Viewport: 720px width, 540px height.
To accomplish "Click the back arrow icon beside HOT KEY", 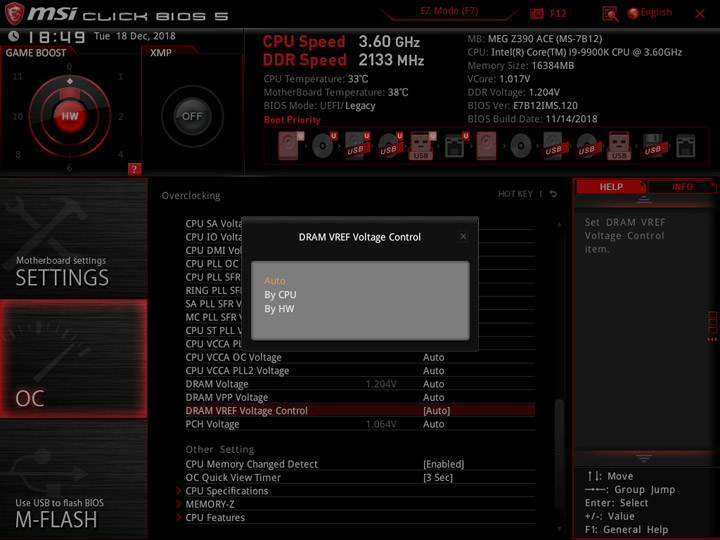I will tap(553, 194).
